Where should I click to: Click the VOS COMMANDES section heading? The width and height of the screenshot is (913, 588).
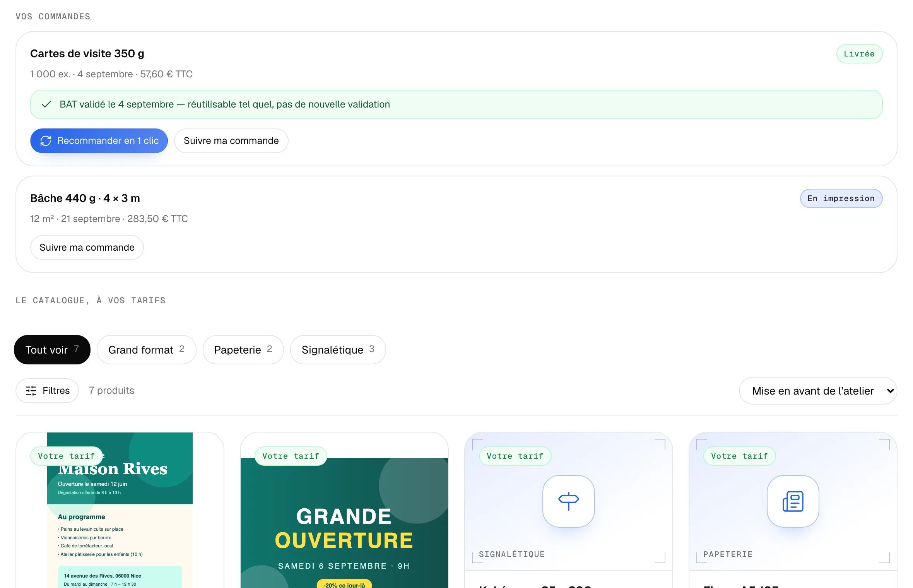[53, 17]
